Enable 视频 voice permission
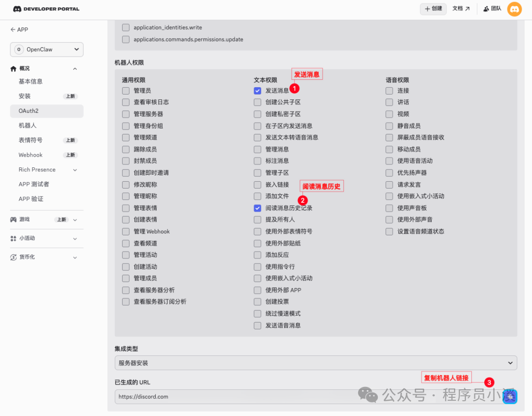532x416 pixels. pyautogui.click(x=389, y=114)
